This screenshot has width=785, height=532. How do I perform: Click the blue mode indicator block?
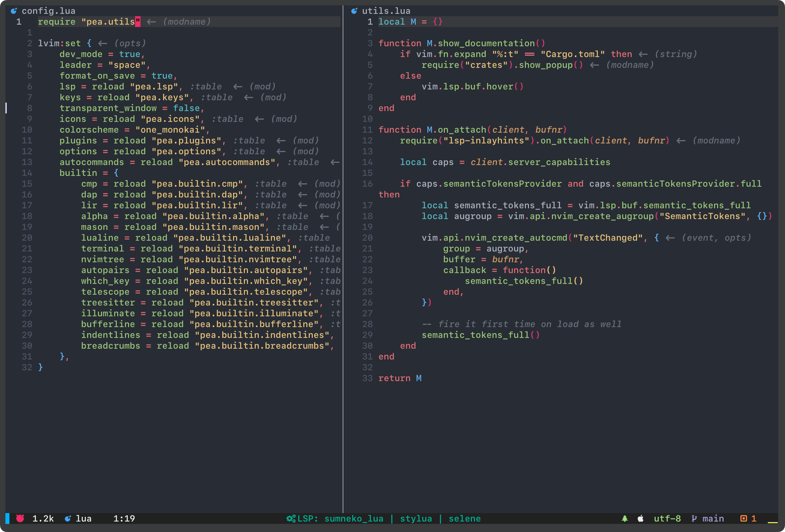(7, 518)
